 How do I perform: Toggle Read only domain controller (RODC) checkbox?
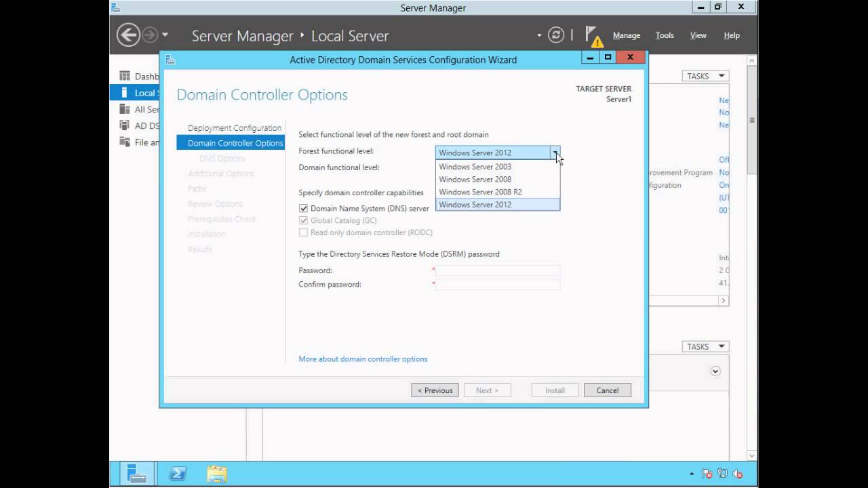point(303,232)
